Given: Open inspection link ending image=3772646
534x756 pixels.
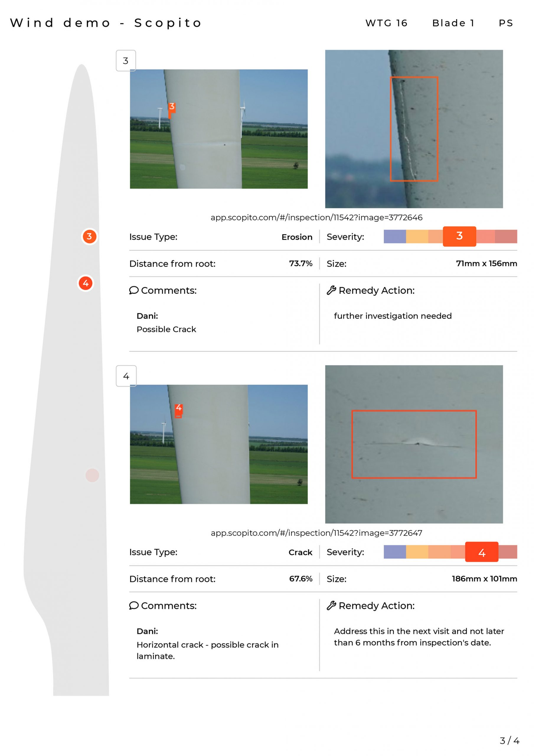Looking at the screenshot, I should click(x=316, y=217).
